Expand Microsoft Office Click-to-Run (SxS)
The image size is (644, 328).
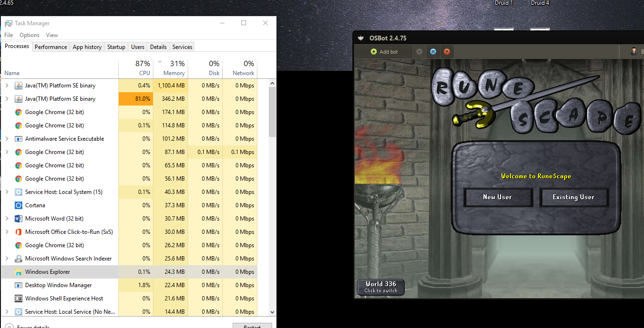7,232
